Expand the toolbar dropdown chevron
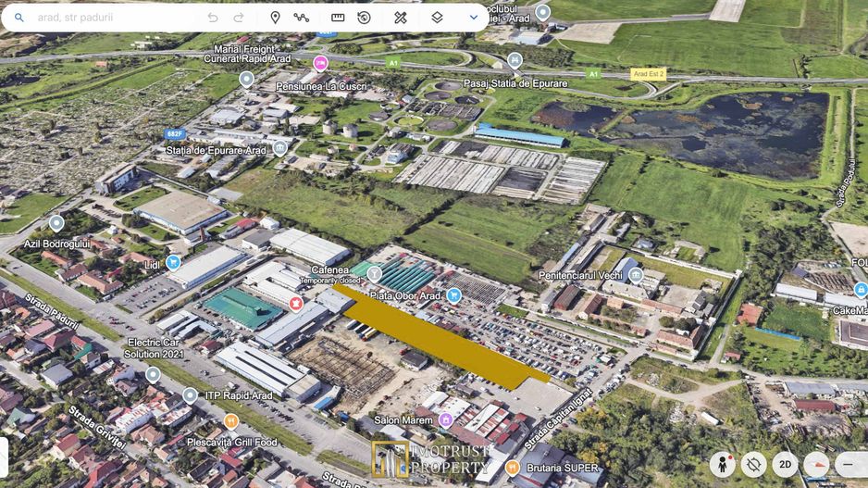The image size is (868, 488). 474,18
